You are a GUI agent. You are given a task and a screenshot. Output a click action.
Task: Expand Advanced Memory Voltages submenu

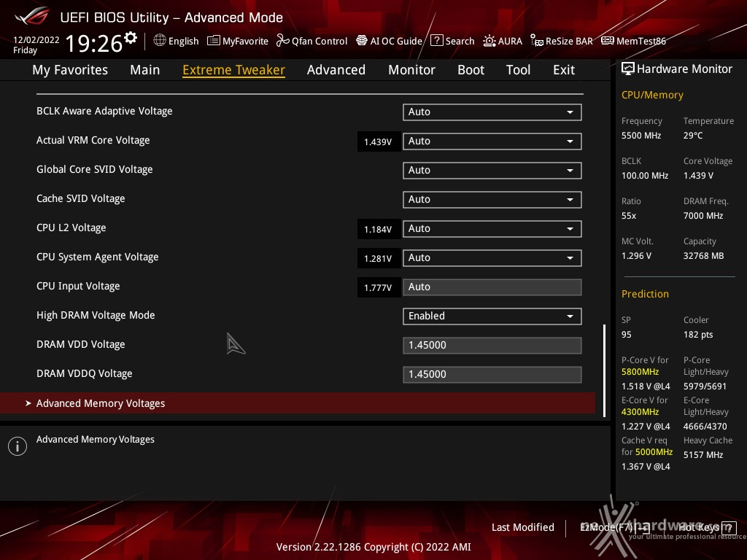pyautogui.click(x=298, y=403)
